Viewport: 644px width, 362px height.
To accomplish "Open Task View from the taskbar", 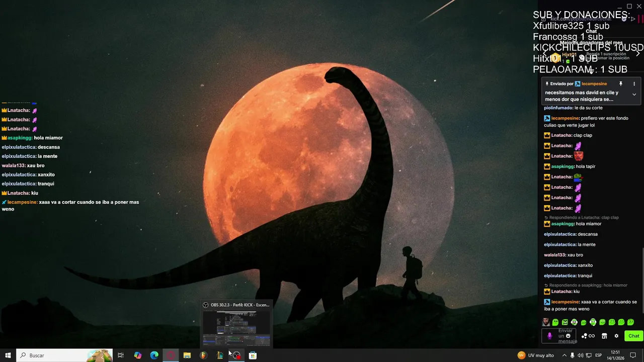I will coord(121,355).
